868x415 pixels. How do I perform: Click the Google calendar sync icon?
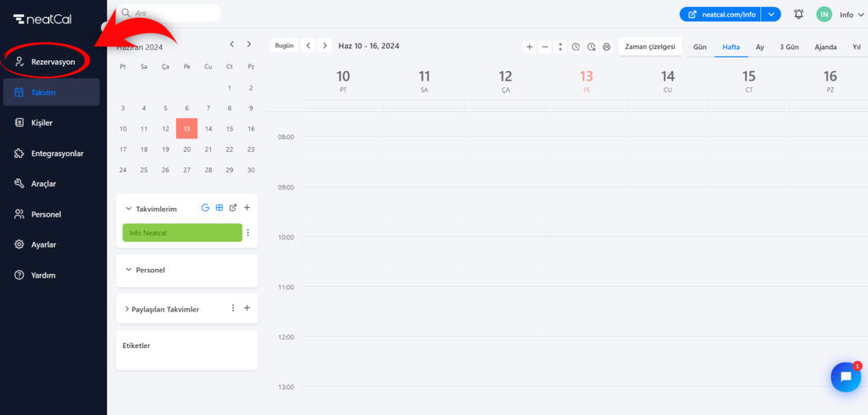[x=205, y=208]
